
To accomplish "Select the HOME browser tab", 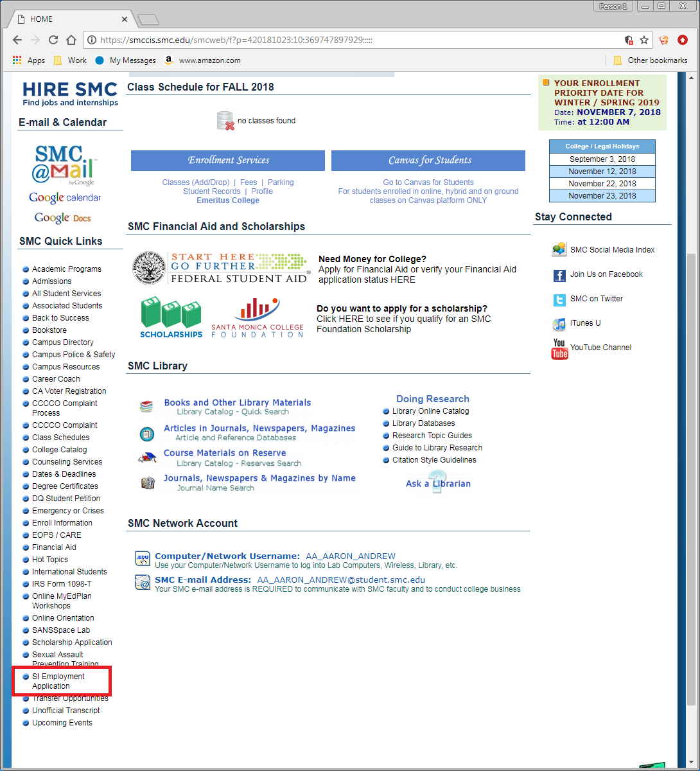I will click(x=71, y=19).
